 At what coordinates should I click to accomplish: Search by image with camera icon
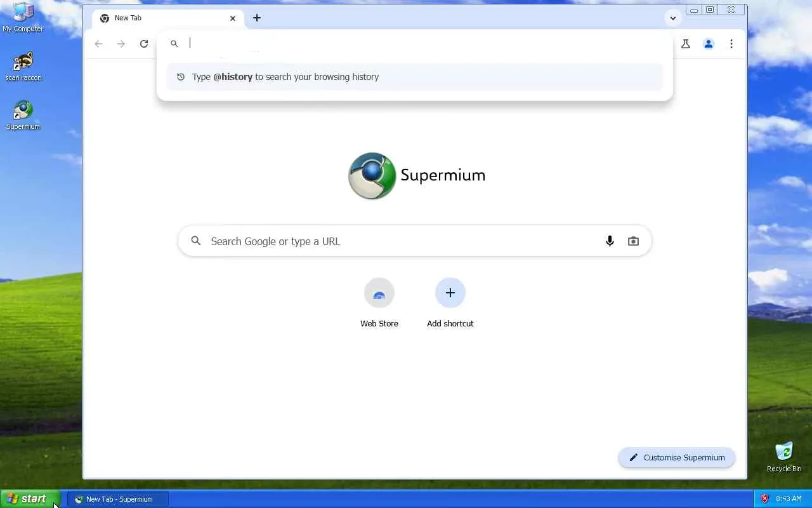633,241
